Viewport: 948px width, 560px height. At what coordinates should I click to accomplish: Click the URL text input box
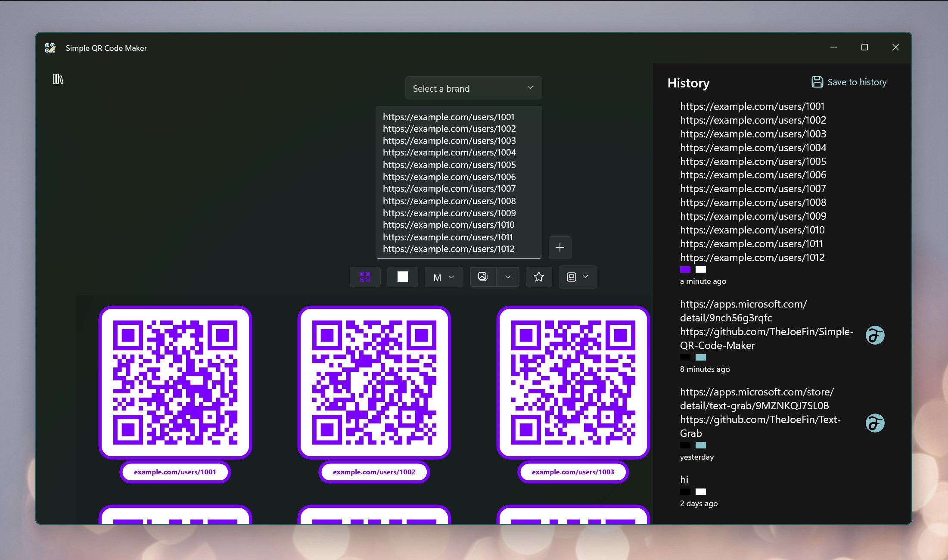tap(459, 183)
